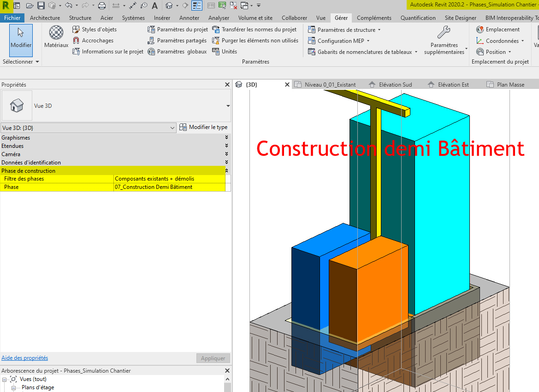The height and width of the screenshot is (392, 539).
Task: Collapse the Graphismes property group
Action: click(225, 137)
